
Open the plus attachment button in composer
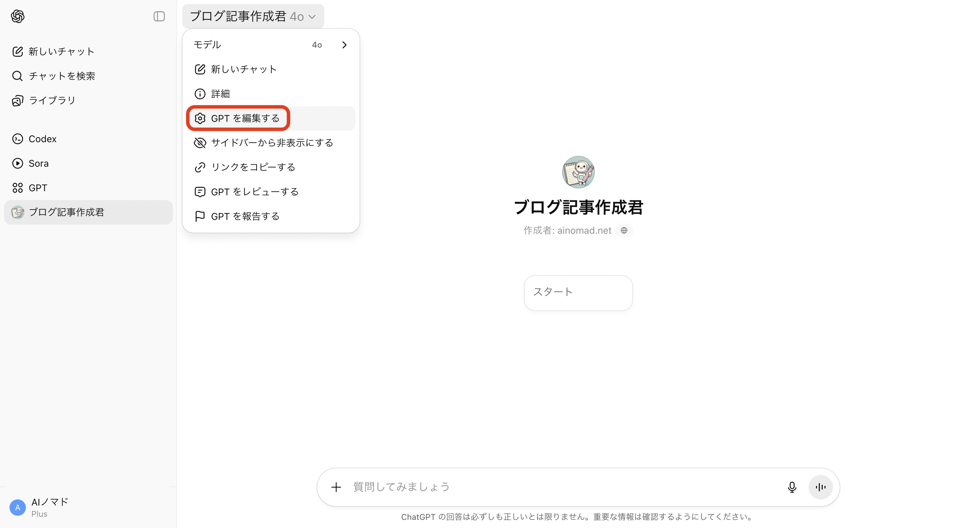click(336, 487)
